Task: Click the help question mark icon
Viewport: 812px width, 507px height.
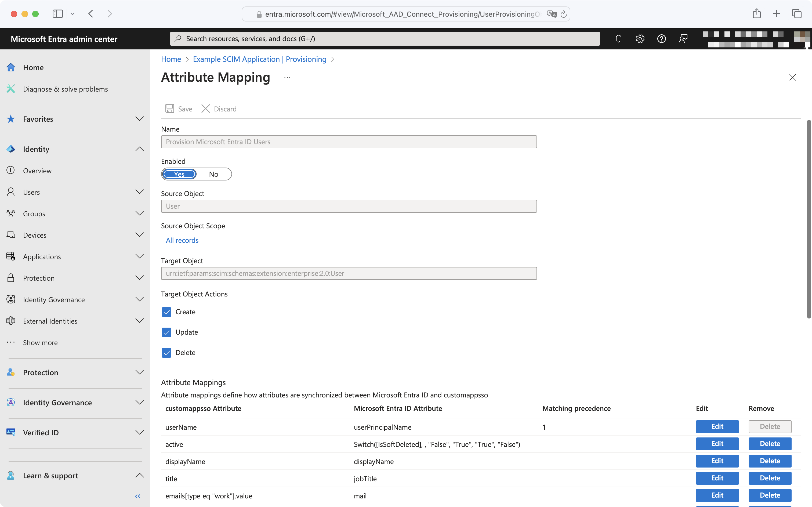Action: (x=661, y=39)
